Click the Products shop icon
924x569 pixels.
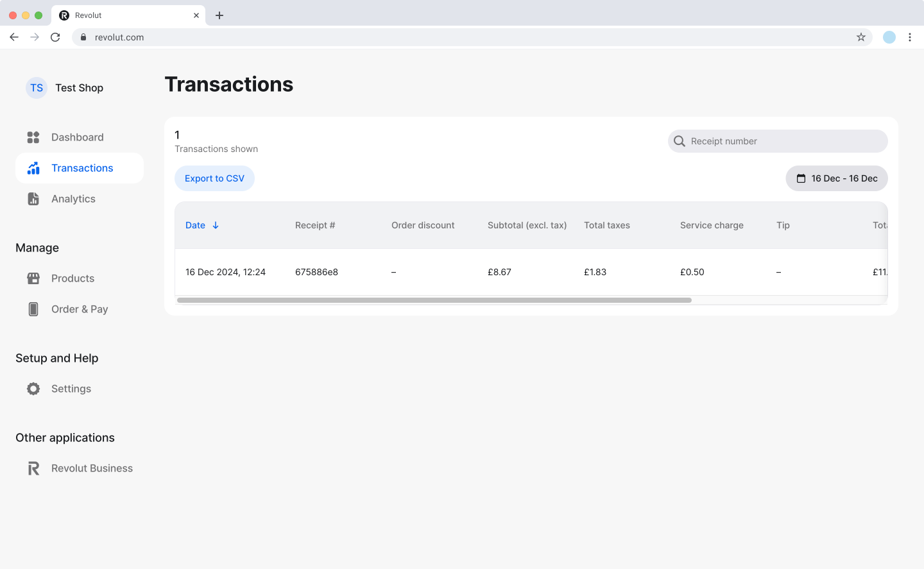(x=33, y=278)
